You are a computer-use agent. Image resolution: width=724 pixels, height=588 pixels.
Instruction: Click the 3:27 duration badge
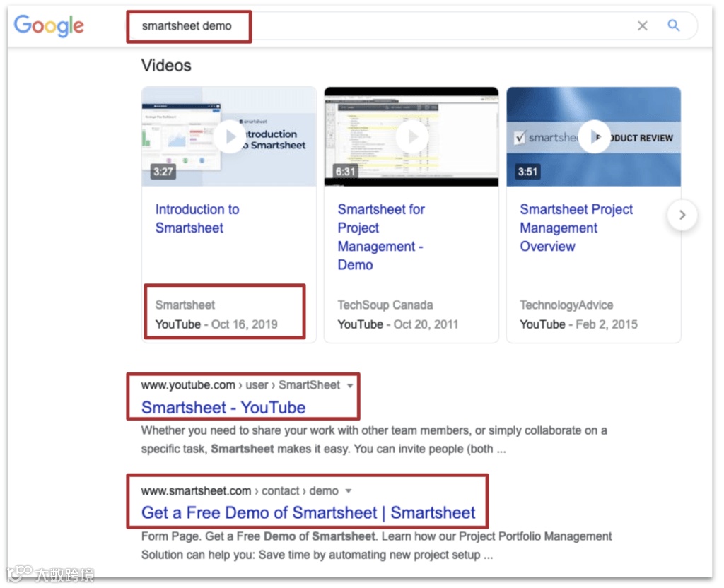[x=163, y=172]
